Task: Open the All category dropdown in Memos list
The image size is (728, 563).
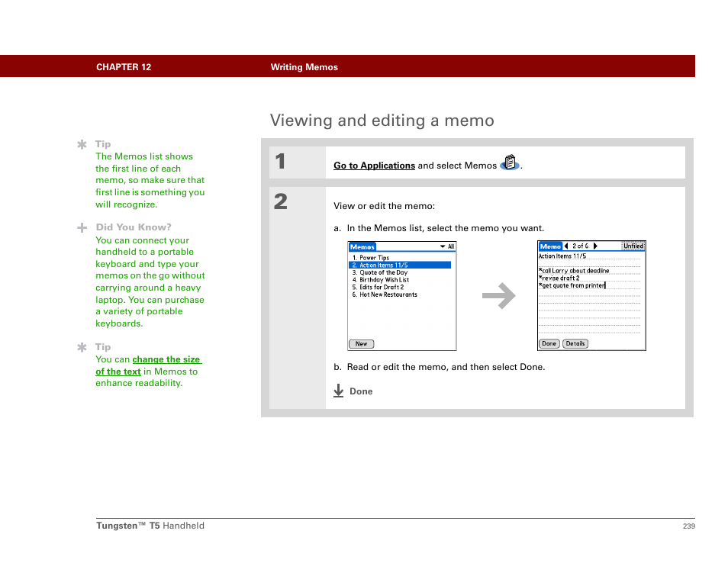Action: pyautogui.click(x=448, y=246)
